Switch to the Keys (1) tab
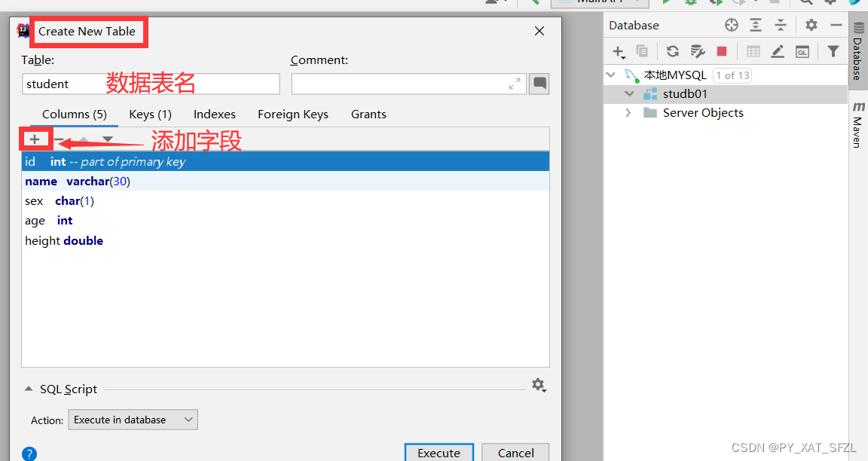Image resolution: width=868 pixels, height=461 pixels. pos(150,114)
